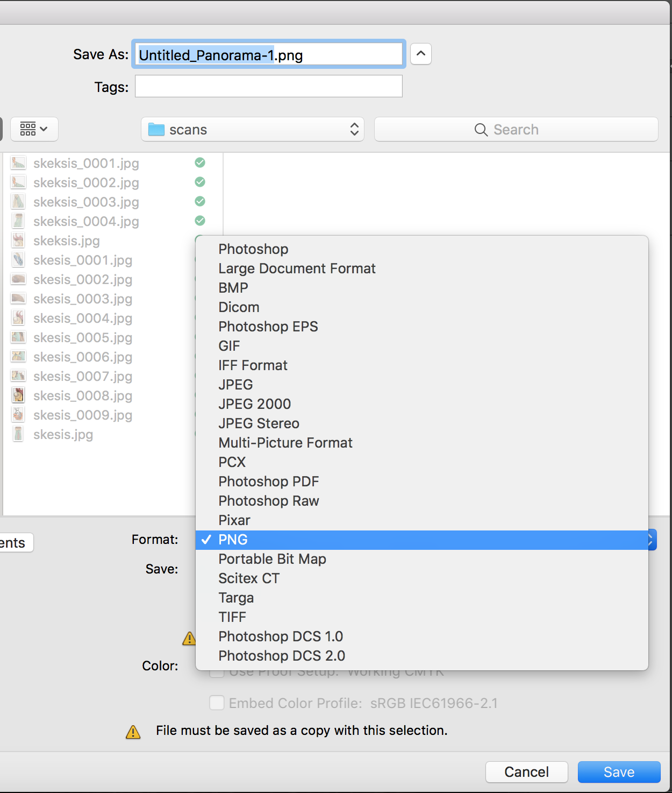Click the warning triangle next to Color
The width and height of the screenshot is (672, 793).
tap(189, 639)
